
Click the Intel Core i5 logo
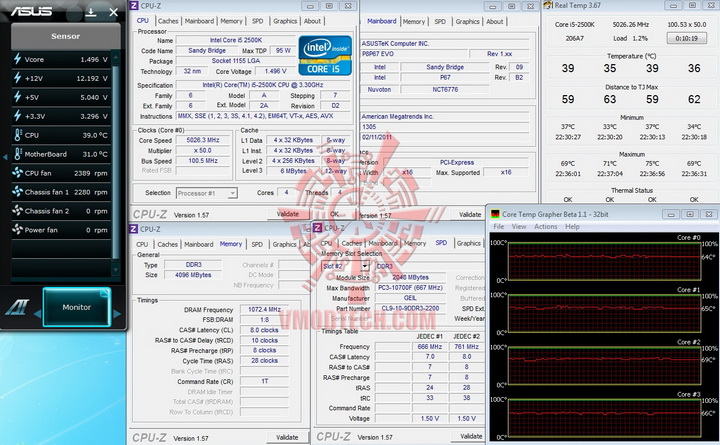point(325,56)
